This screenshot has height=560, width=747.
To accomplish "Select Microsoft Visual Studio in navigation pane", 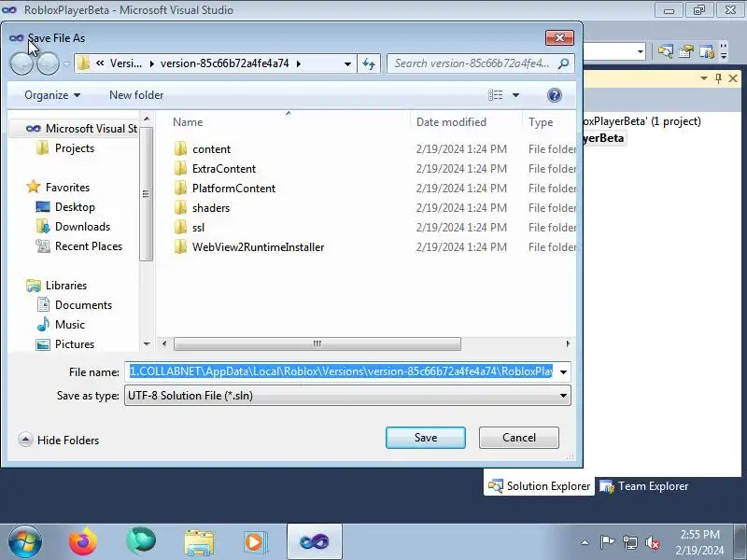I will point(82,129).
